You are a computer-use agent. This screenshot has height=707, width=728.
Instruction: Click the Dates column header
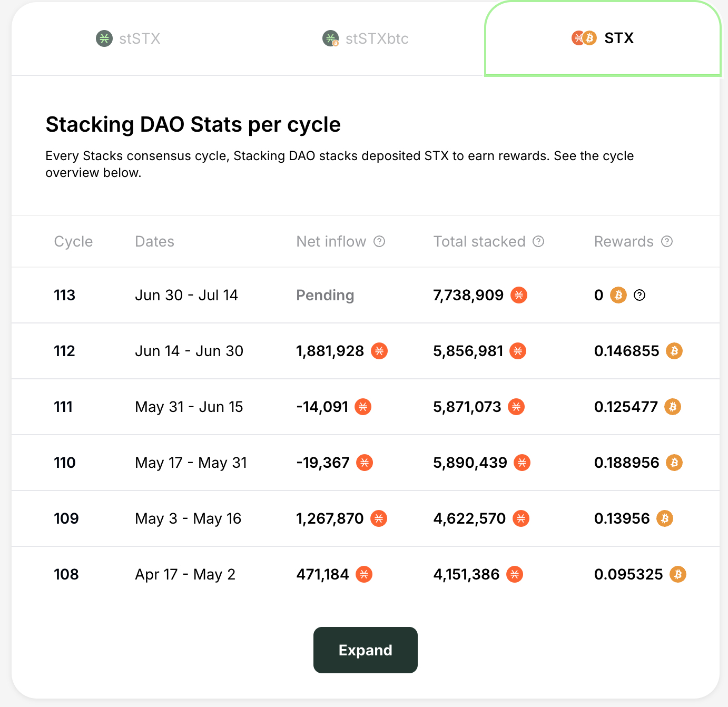click(154, 241)
